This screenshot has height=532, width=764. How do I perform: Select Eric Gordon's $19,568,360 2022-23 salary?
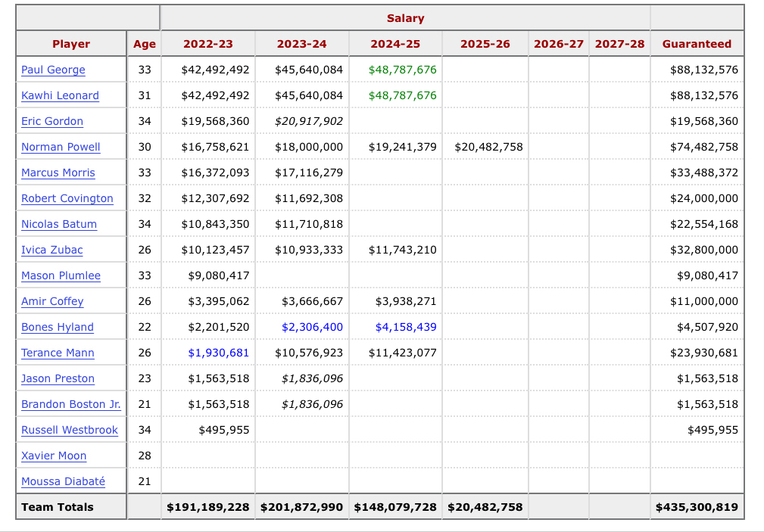(x=215, y=121)
